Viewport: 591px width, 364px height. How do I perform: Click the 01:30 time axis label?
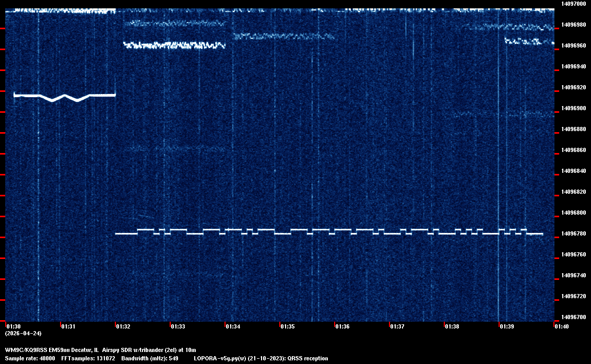tap(14, 326)
